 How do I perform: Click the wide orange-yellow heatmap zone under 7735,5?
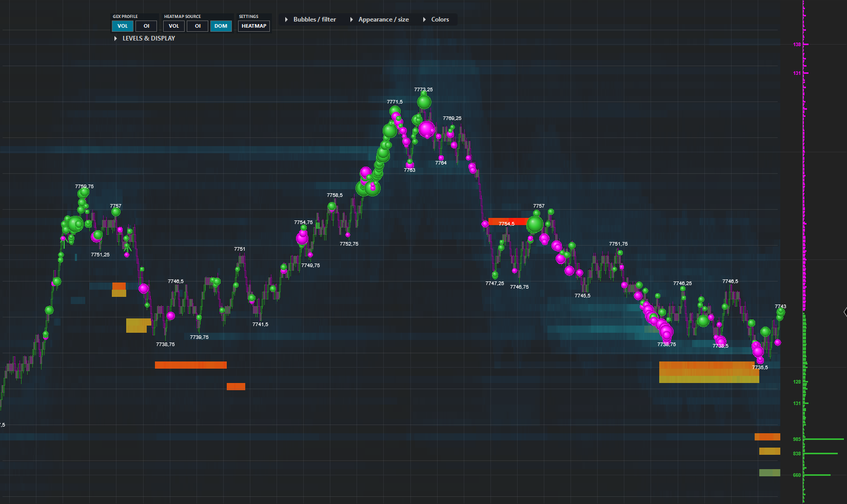click(709, 372)
